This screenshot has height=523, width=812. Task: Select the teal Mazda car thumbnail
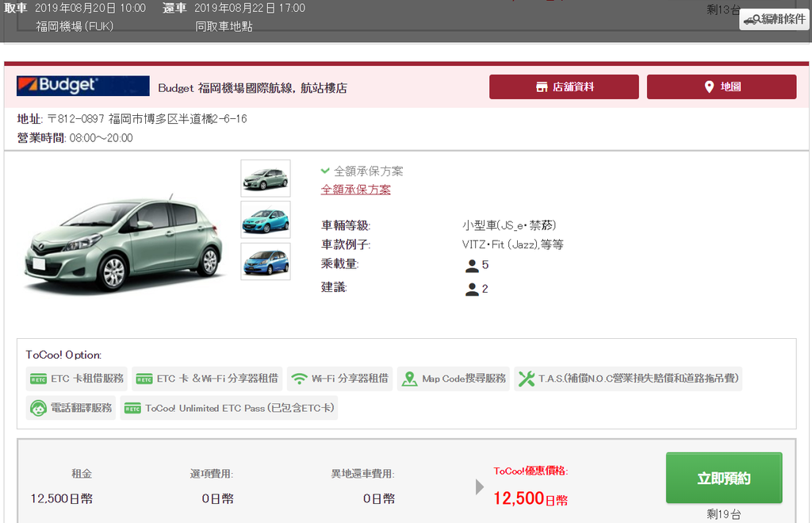click(x=266, y=220)
